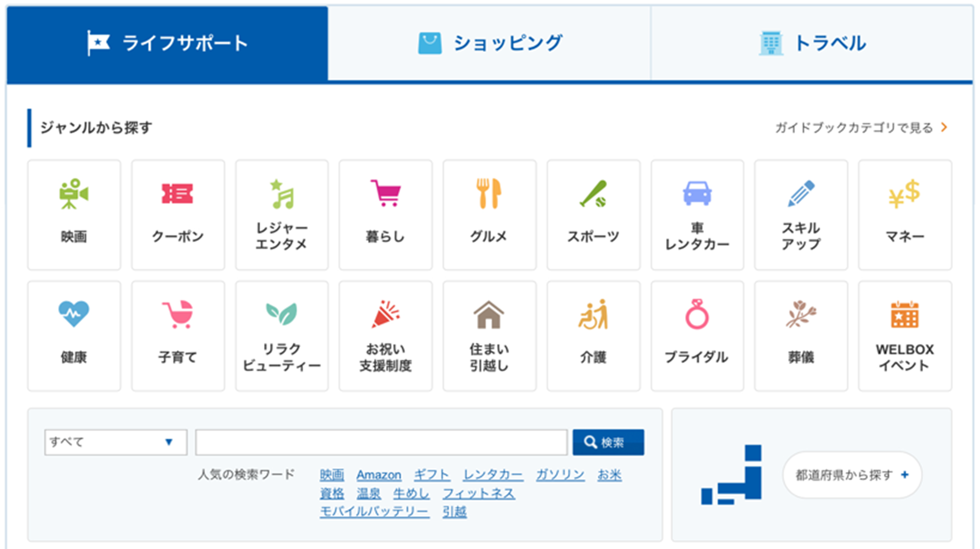Open the 映画 movie camera category

point(74,215)
